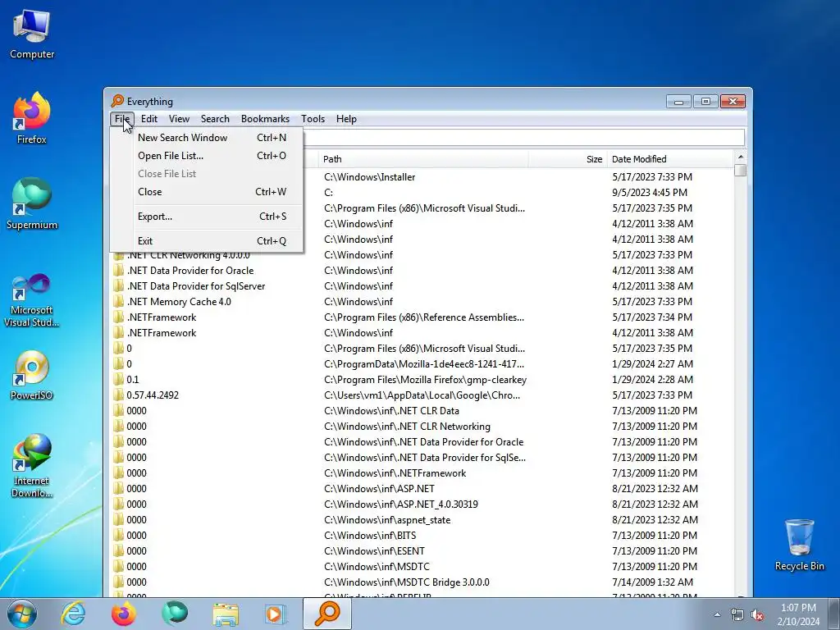Click the folder icon of .NET Memory Cache 4.0
The image size is (840, 630).
pos(118,302)
